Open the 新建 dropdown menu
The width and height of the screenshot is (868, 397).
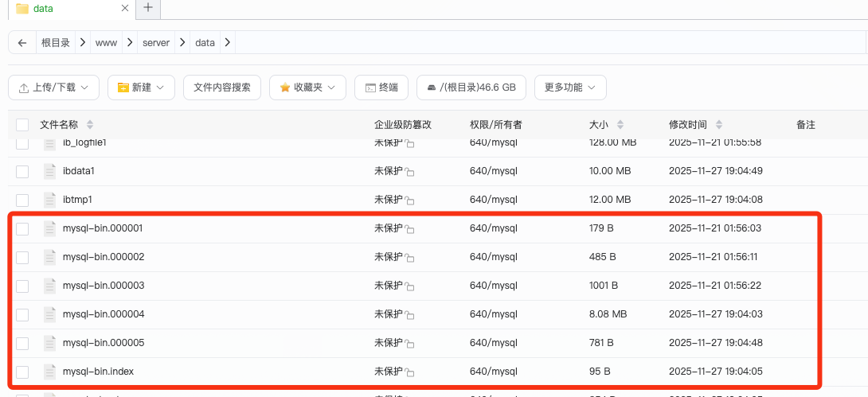(x=141, y=88)
